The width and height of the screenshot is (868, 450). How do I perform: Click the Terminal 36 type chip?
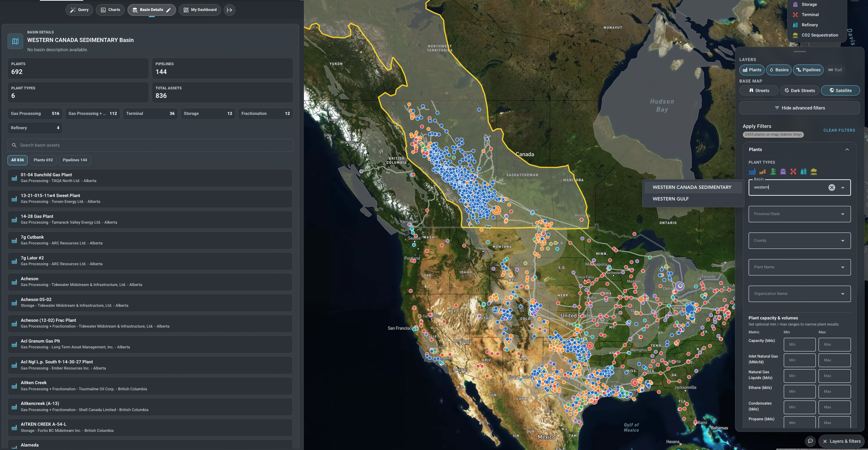[150, 114]
